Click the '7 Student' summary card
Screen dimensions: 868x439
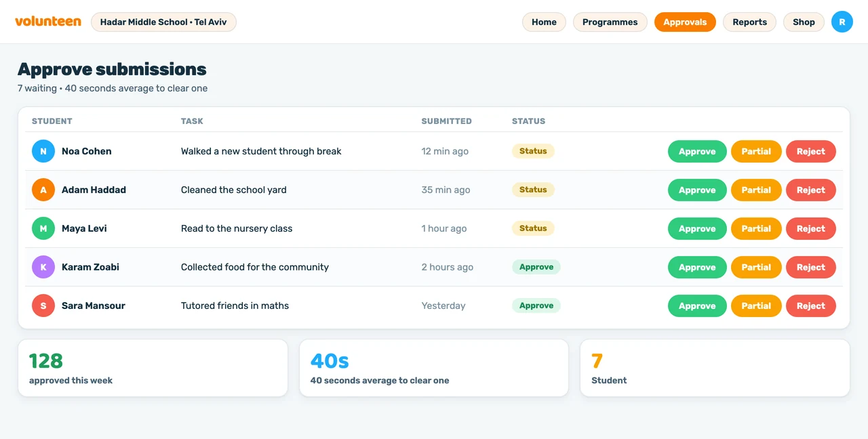[x=715, y=368]
